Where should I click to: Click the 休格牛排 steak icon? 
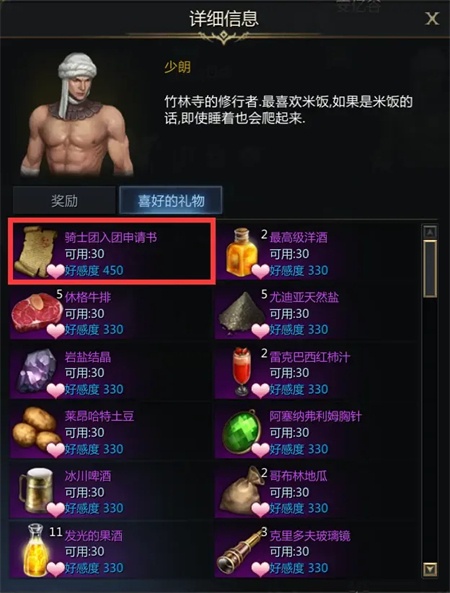(36, 312)
